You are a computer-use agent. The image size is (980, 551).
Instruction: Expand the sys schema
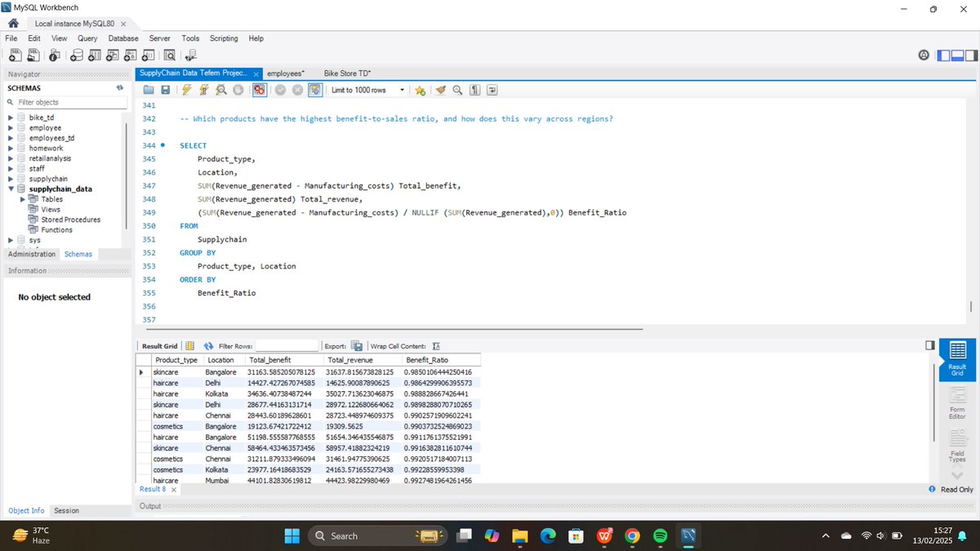(11, 240)
